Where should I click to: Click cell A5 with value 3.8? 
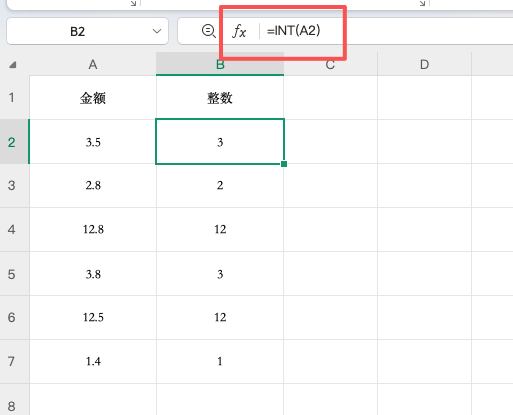[x=93, y=274]
